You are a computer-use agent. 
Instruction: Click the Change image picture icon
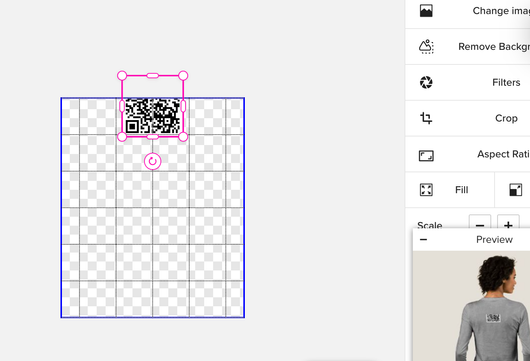coord(426,11)
